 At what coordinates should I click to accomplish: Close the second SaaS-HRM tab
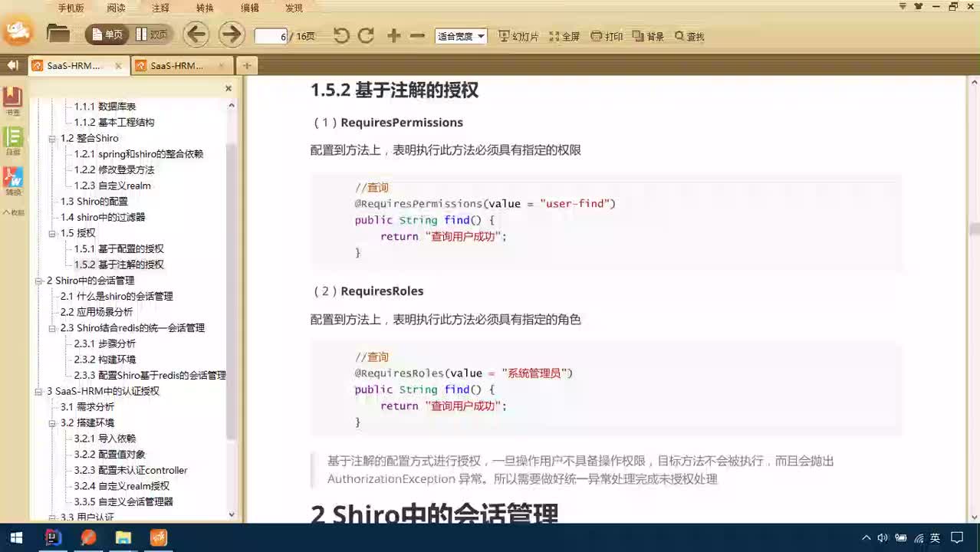pyautogui.click(x=222, y=66)
